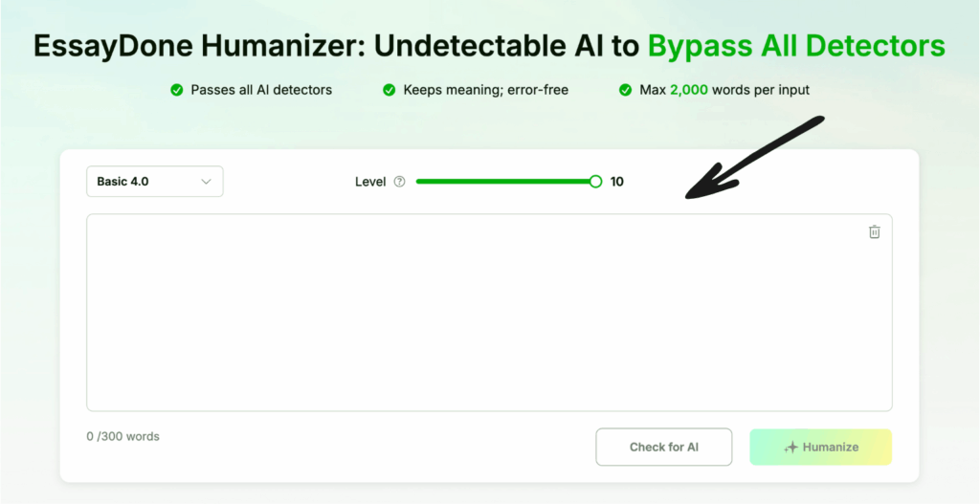Open the Basic 4.0 model dropdown
The height and width of the screenshot is (504, 980).
(154, 182)
